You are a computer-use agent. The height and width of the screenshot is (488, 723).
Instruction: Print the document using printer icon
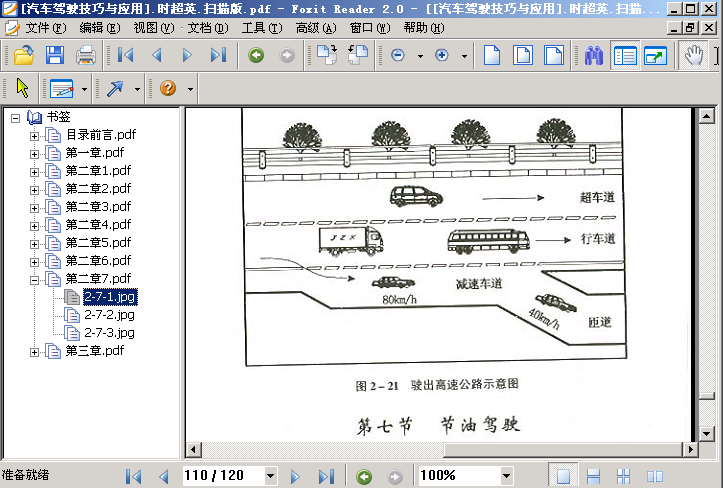(85, 55)
